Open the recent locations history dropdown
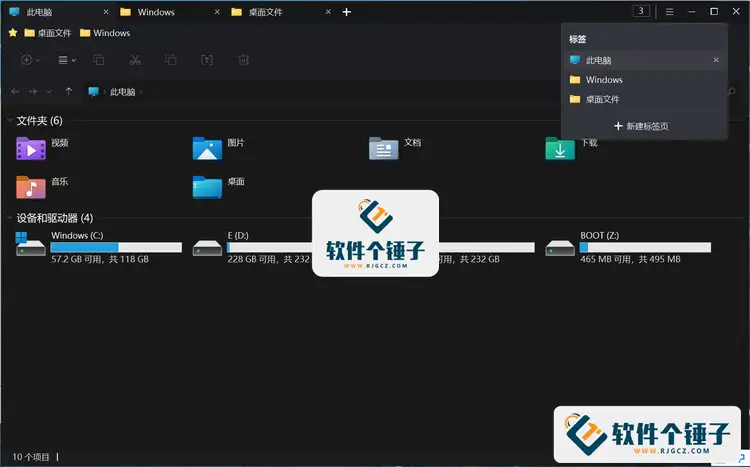 coord(48,91)
